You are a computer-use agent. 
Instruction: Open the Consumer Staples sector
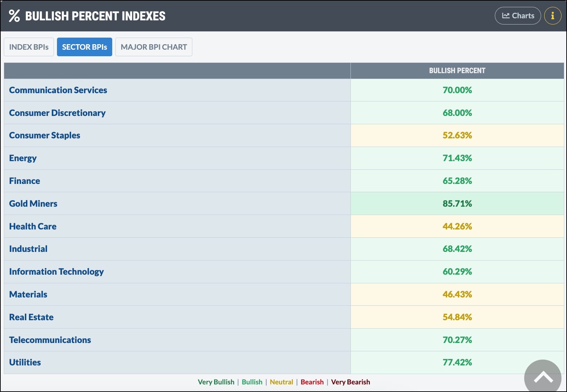click(45, 135)
